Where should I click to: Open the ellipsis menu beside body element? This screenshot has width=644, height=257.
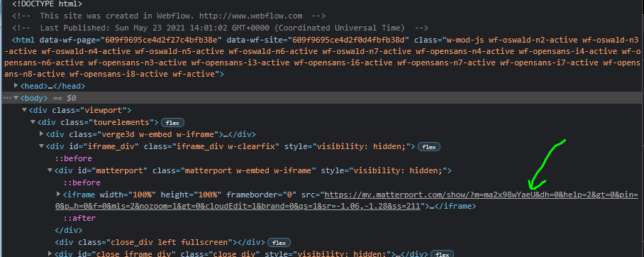tap(7, 98)
